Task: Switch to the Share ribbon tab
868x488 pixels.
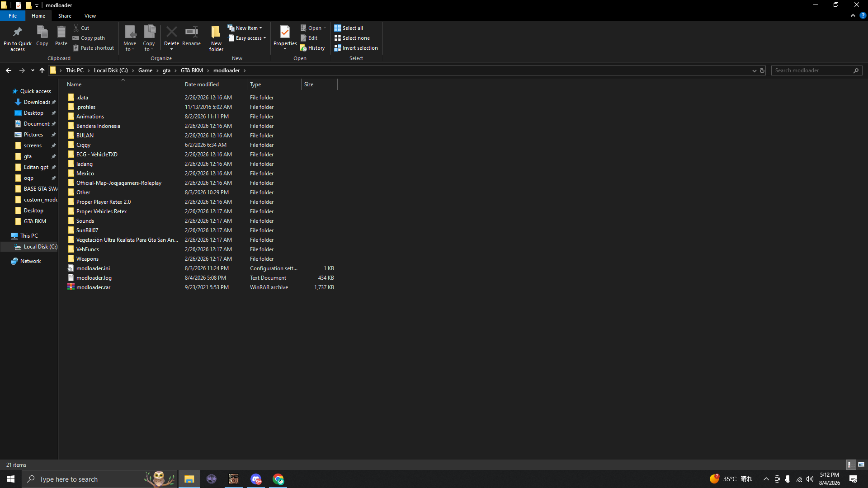Action: coord(65,16)
